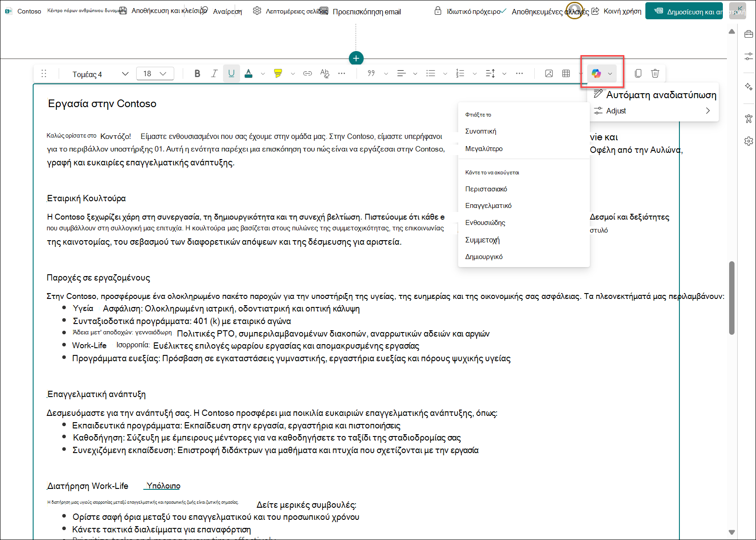Insert a hyperlink with the link icon
Screen dimensions: 756x540
(307, 73)
